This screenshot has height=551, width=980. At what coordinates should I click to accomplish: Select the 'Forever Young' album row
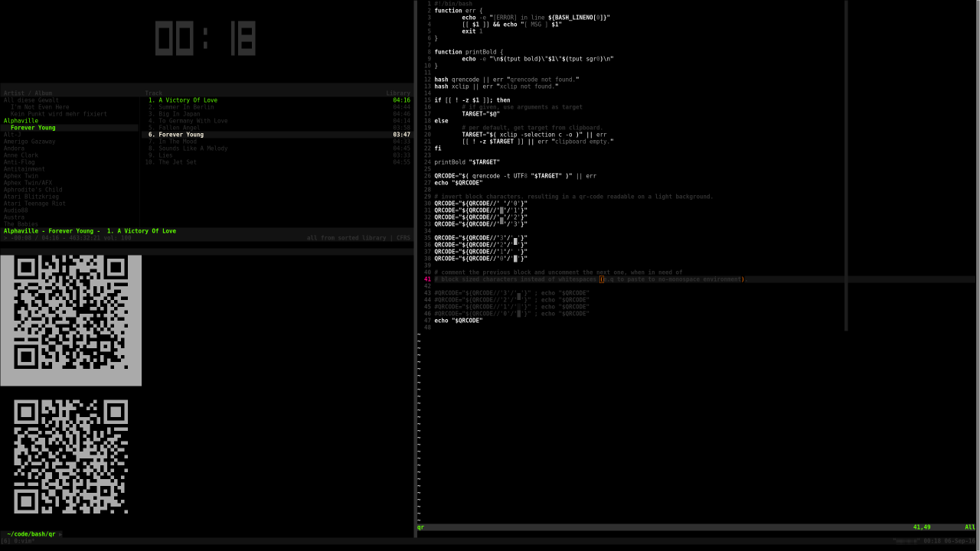click(x=70, y=128)
